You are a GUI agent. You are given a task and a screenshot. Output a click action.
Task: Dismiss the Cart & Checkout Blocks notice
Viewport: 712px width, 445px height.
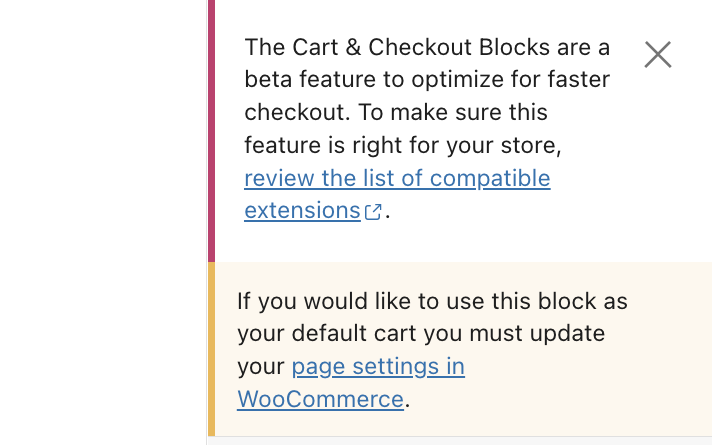click(x=657, y=54)
